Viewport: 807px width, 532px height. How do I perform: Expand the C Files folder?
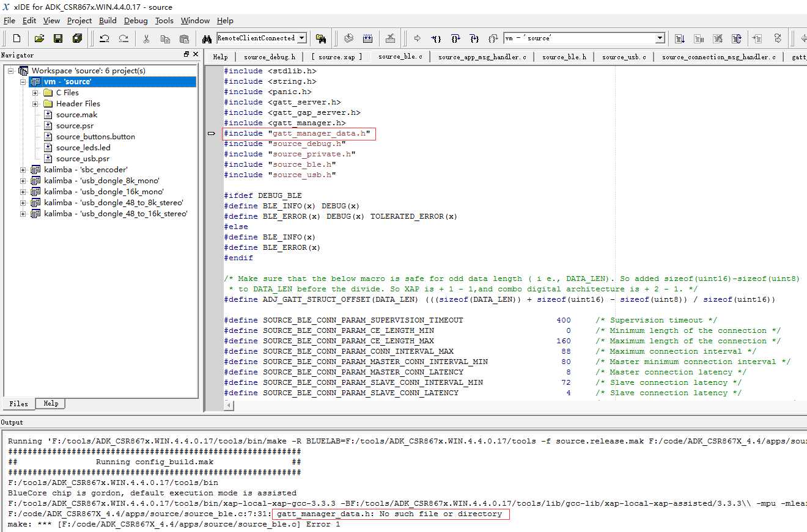coord(35,93)
